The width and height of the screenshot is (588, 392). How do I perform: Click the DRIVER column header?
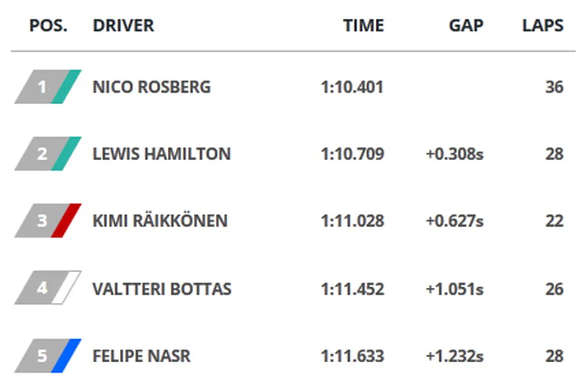click(123, 26)
